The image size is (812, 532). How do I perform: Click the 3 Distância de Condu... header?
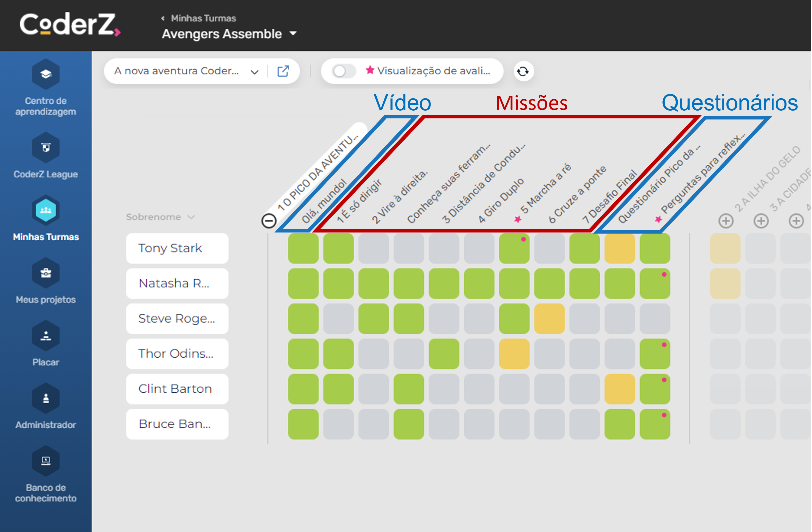point(484,183)
